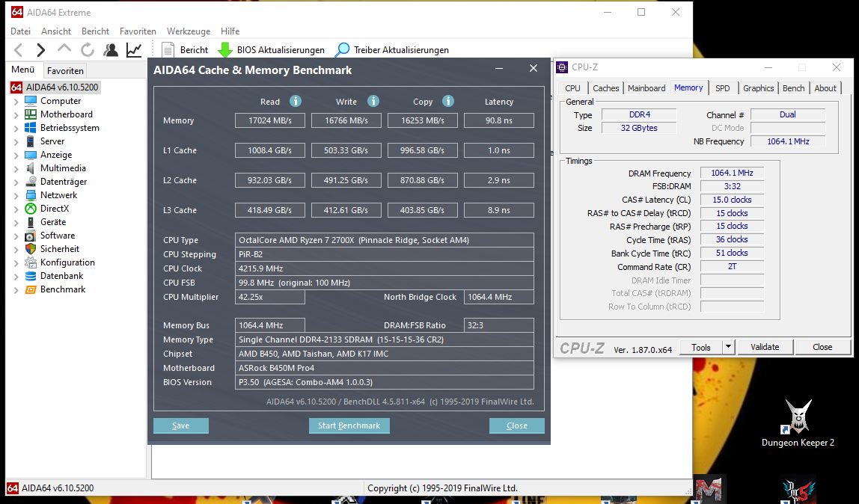Select Benchmark icon in tree

tap(31, 289)
